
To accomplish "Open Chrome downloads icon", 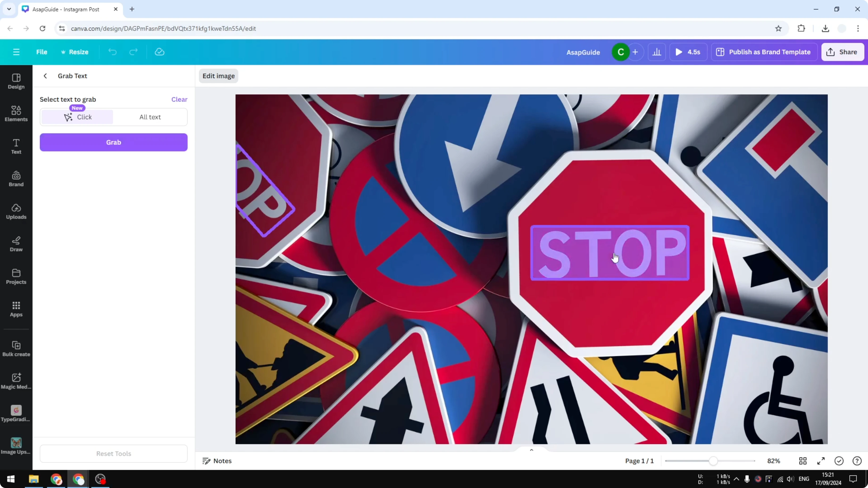I will (825, 29).
